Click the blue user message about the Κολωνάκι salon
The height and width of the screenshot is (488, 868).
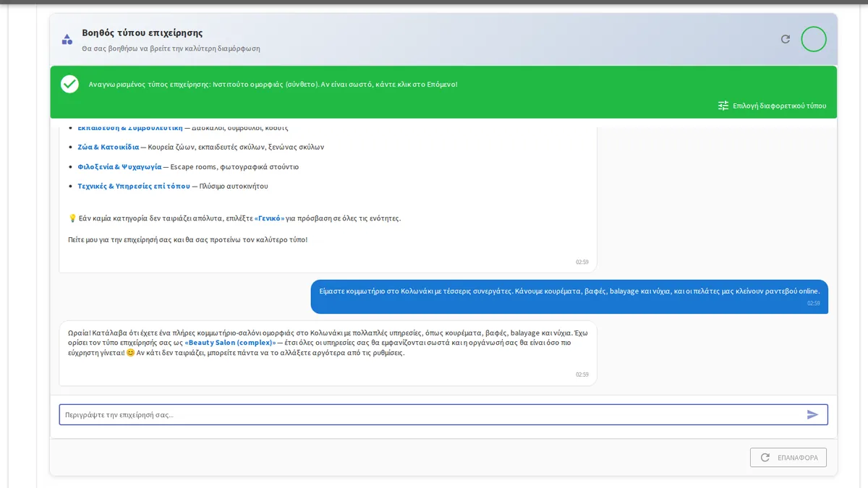click(569, 296)
